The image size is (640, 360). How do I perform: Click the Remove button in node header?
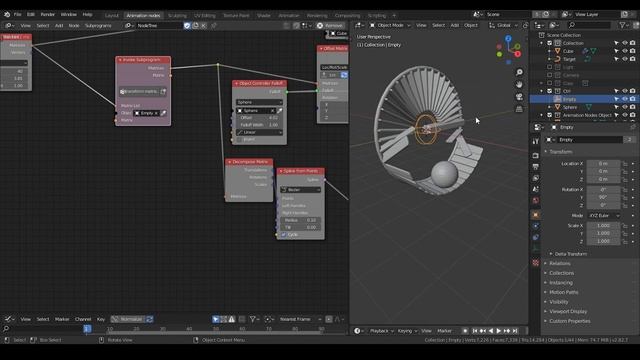pyautogui.click(x=330, y=25)
